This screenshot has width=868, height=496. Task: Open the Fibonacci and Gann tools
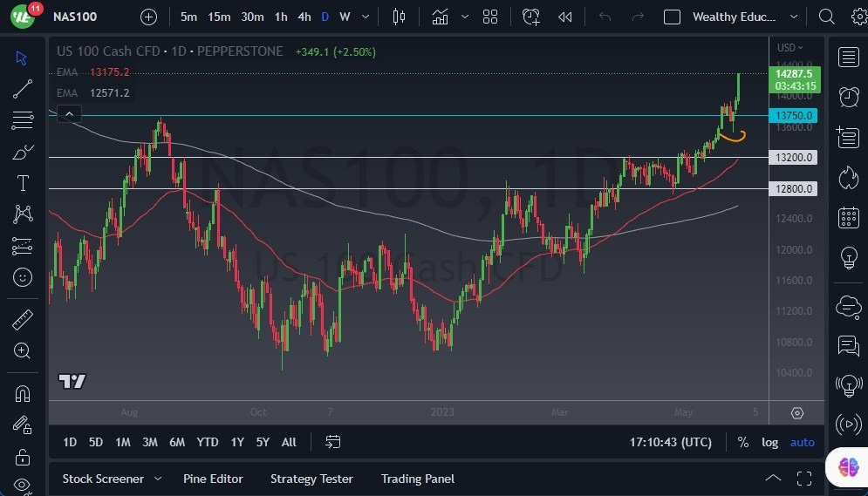pyautogui.click(x=22, y=120)
